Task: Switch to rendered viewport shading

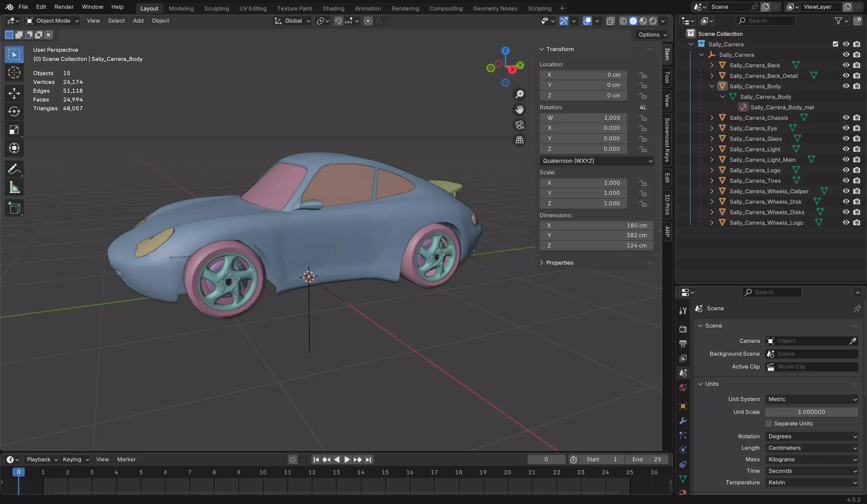Action: point(653,21)
